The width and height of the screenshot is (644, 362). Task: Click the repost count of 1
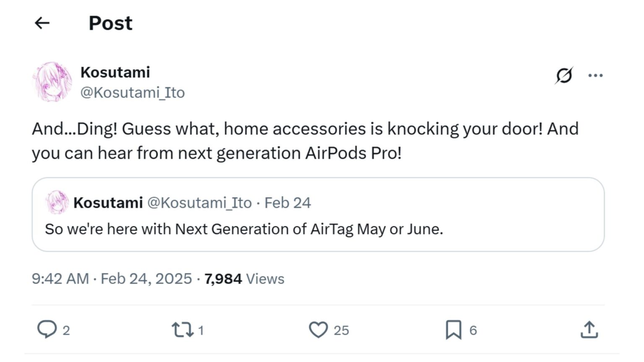201,331
